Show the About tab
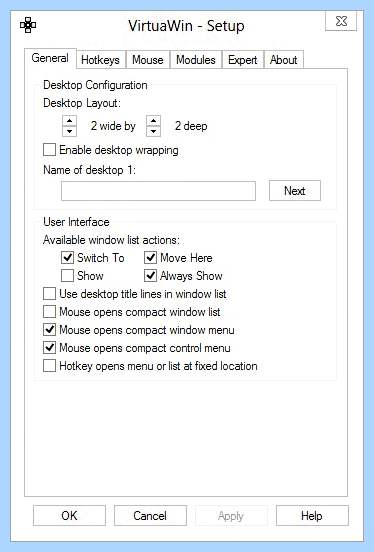The height and width of the screenshot is (552, 374). [284, 60]
